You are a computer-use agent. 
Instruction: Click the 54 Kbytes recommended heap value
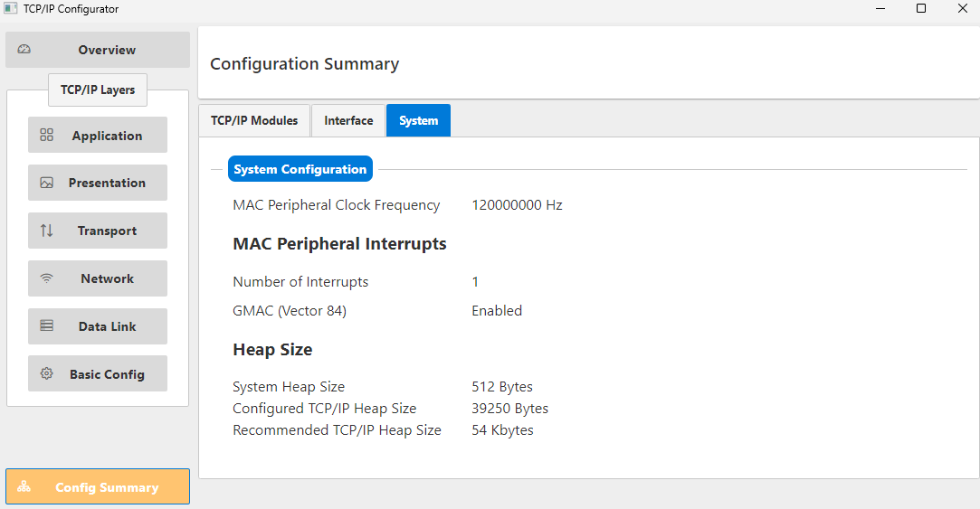pyautogui.click(x=502, y=430)
